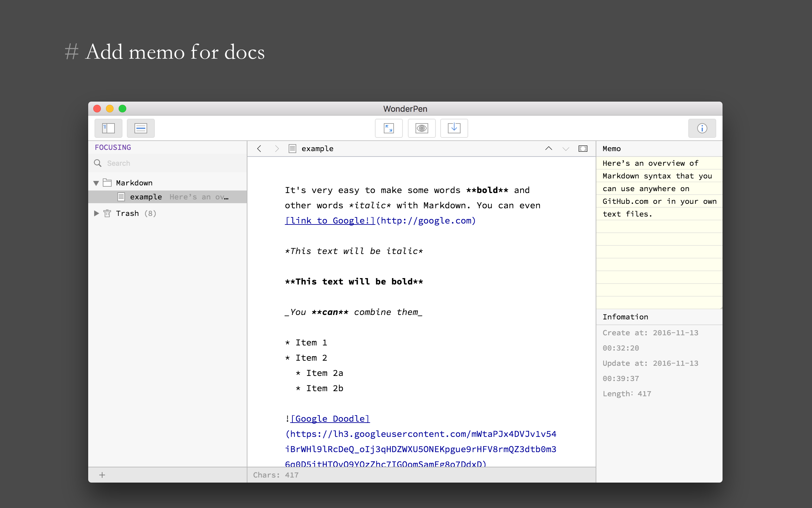Click the WonderPen window title
Viewport: 812px width, 508px height.
point(405,109)
